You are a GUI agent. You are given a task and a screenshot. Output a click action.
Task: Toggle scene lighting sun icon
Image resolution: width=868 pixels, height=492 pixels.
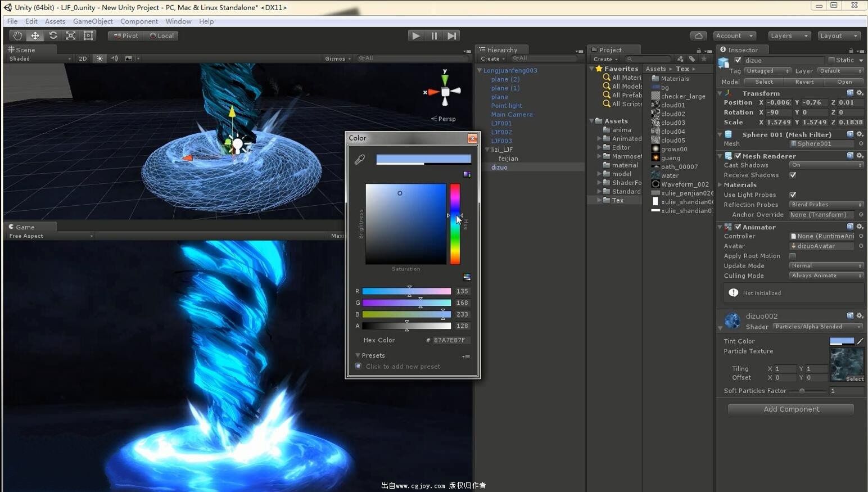tap(100, 58)
